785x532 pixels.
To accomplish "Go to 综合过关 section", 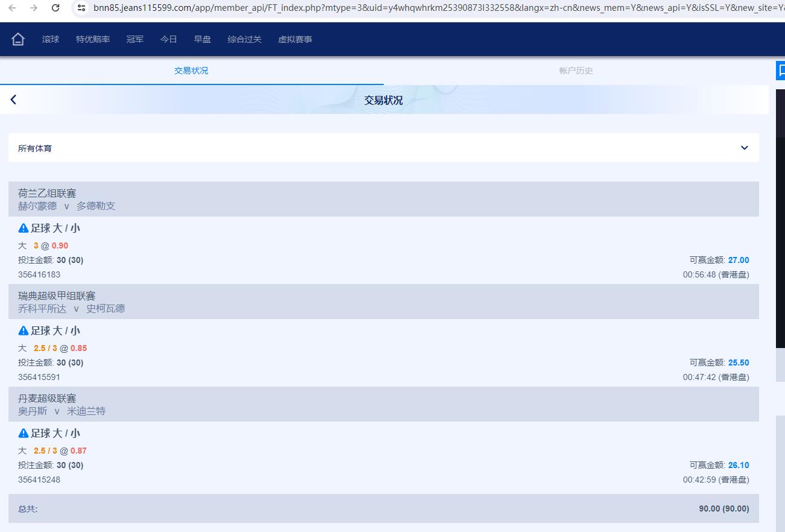I will tap(244, 39).
